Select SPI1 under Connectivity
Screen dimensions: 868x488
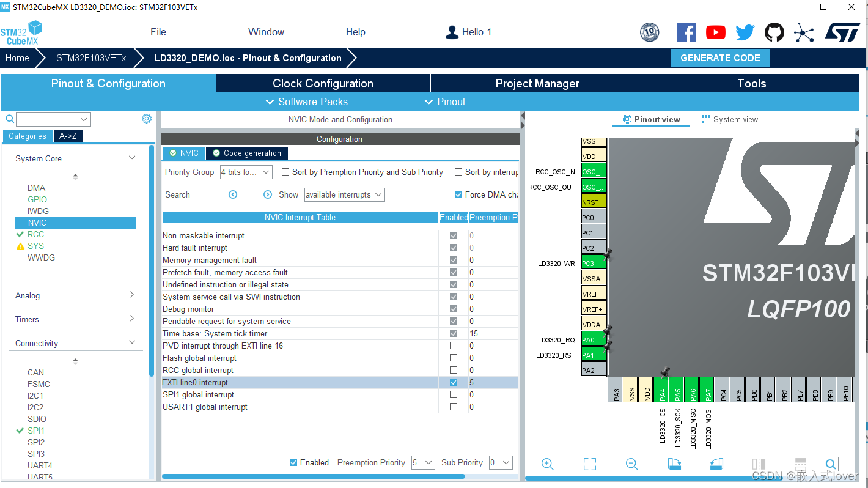click(x=36, y=431)
